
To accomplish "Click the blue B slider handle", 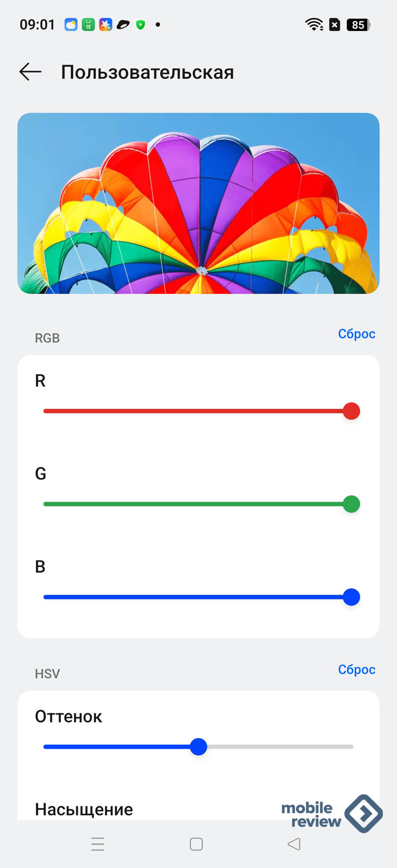I will [351, 597].
